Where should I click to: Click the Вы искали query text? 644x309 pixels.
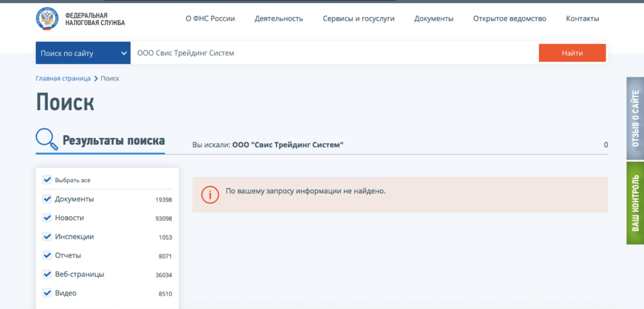[268, 145]
